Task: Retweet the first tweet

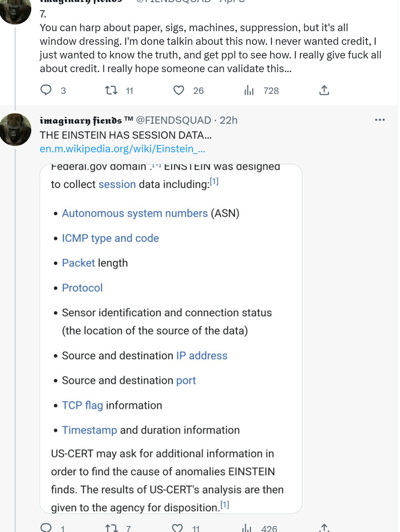Action: [x=112, y=90]
